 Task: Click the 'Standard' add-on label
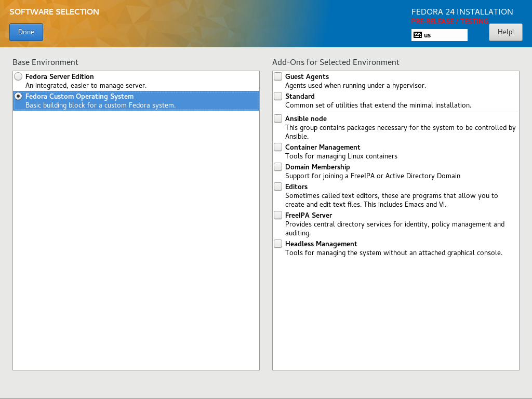click(300, 96)
